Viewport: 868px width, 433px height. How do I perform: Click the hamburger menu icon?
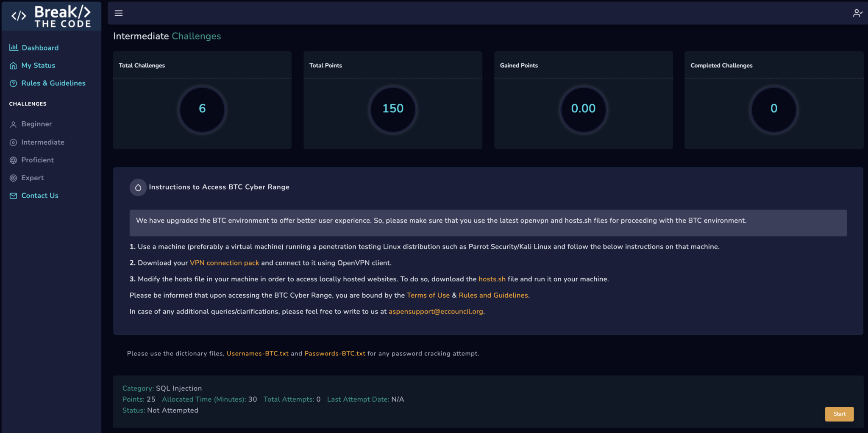119,13
